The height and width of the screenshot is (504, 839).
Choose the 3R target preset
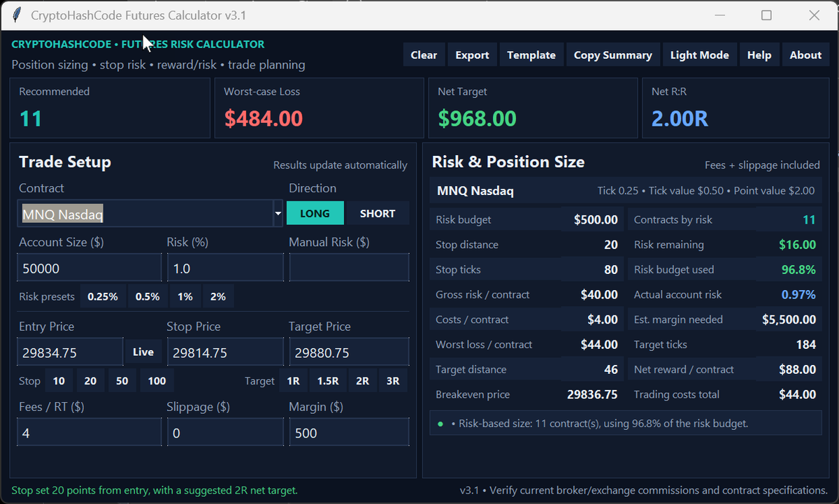(393, 381)
